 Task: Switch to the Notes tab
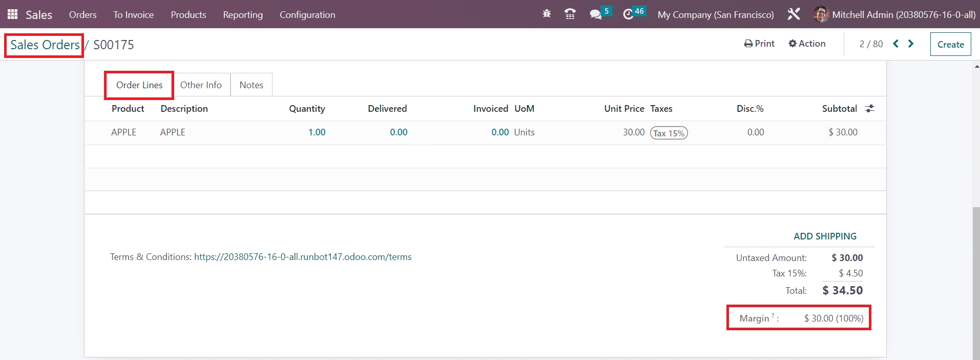[251, 85]
